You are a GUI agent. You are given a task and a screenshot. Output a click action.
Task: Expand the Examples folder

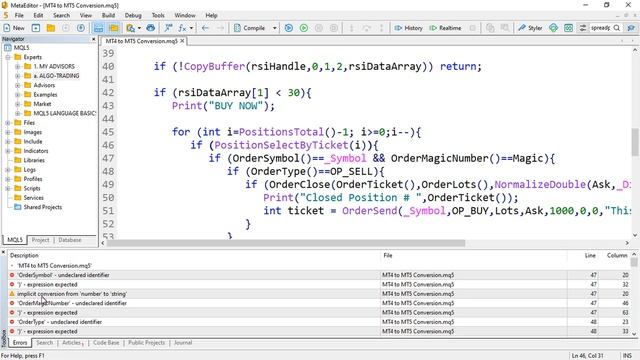pos(18,95)
